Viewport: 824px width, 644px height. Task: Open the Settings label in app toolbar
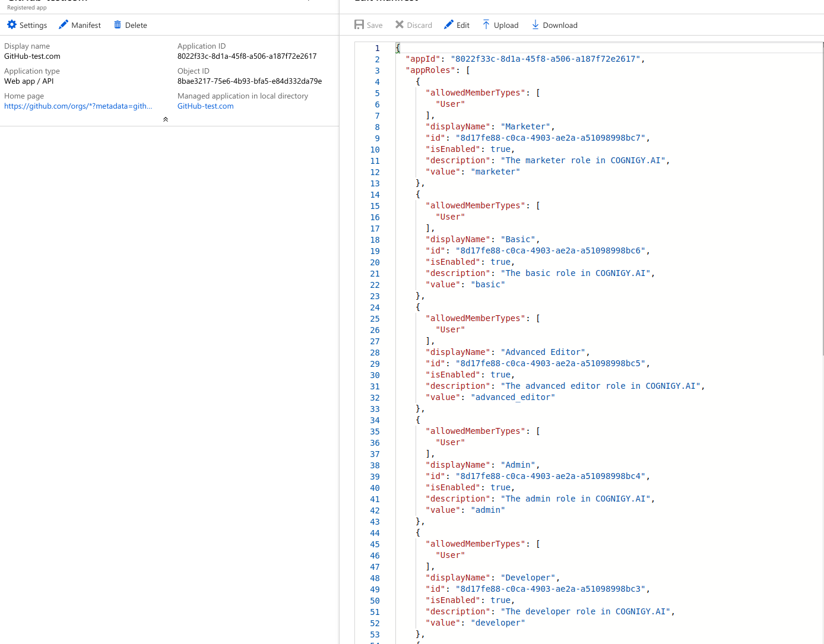pos(33,26)
